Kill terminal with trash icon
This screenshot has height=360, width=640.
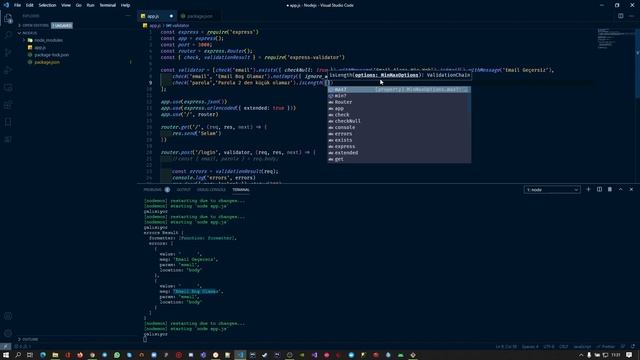point(610,189)
